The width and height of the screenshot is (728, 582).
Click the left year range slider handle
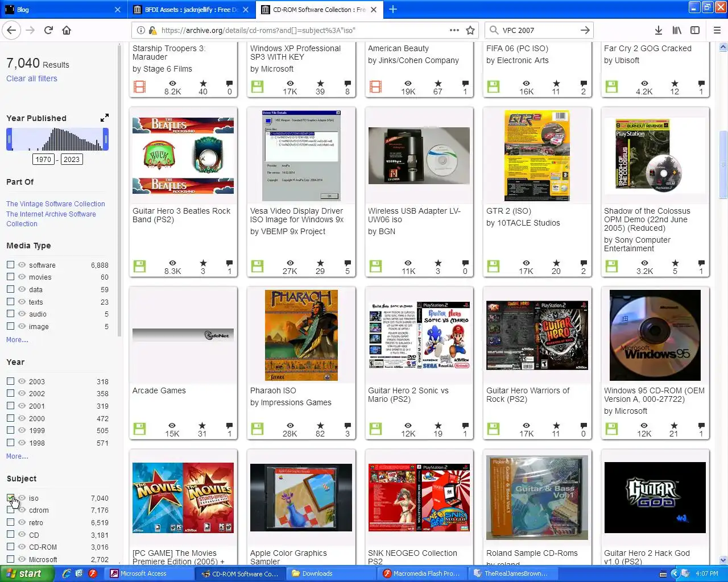coord(9,139)
